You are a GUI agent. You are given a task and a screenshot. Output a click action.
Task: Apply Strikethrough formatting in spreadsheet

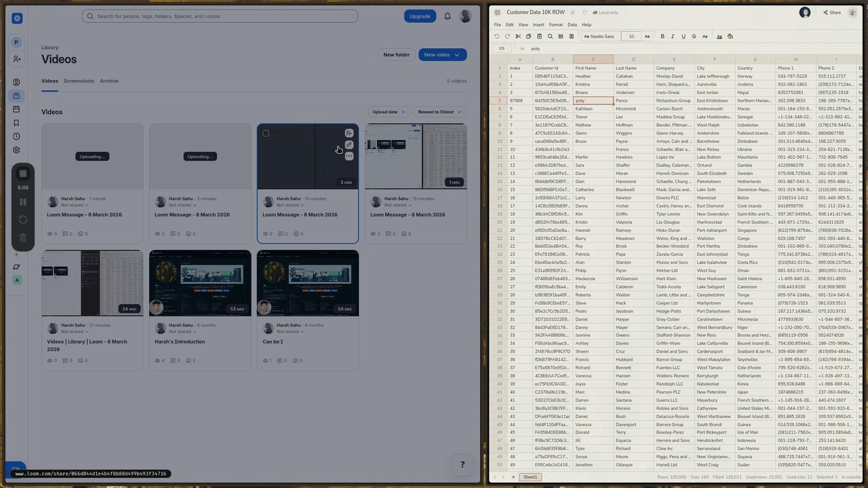coord(694,37)
